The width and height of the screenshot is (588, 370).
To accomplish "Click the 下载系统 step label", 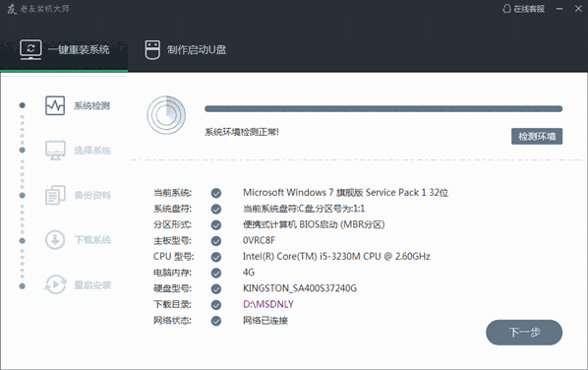I will 92,240.
